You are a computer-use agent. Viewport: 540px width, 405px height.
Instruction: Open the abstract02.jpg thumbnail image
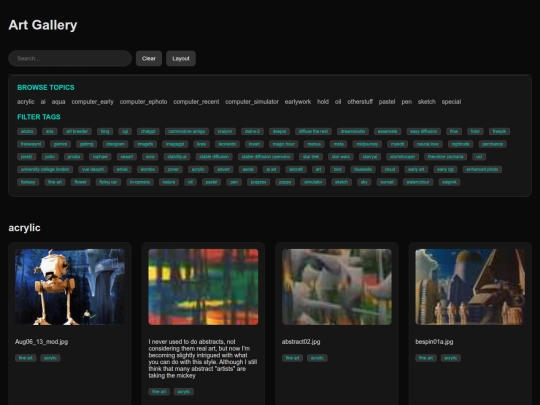[x=337, y=287]
